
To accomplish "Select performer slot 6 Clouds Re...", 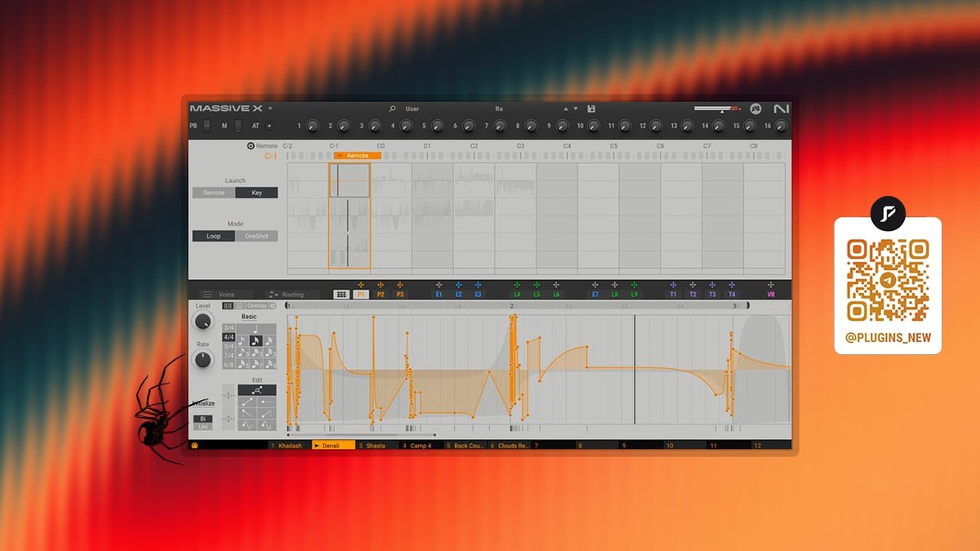I will click(510, 446).
